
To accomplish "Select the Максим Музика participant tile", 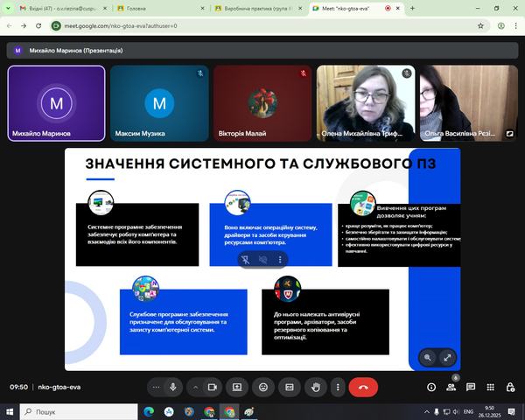I will tap(158, 103).
